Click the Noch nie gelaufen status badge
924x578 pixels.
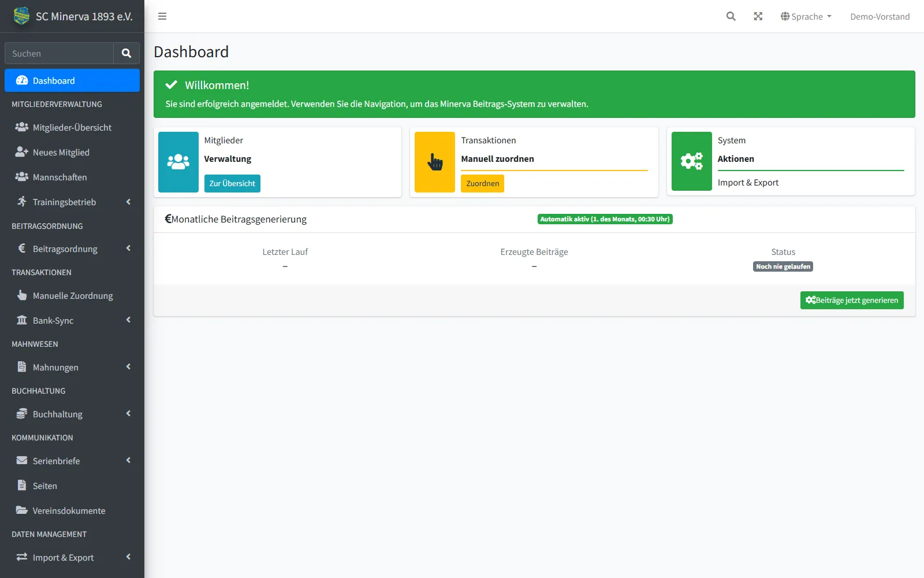click(x=783, y=266)
